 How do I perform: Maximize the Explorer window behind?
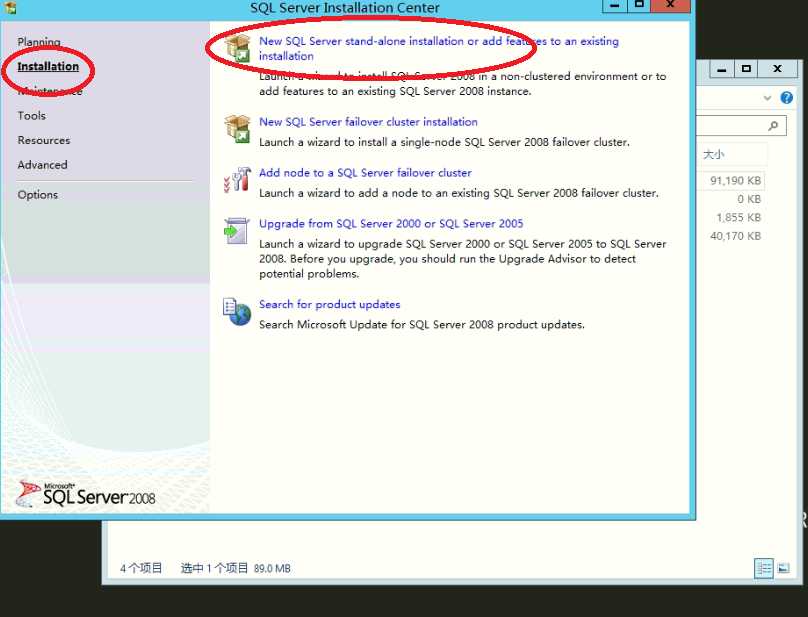(x=746, y=69)
